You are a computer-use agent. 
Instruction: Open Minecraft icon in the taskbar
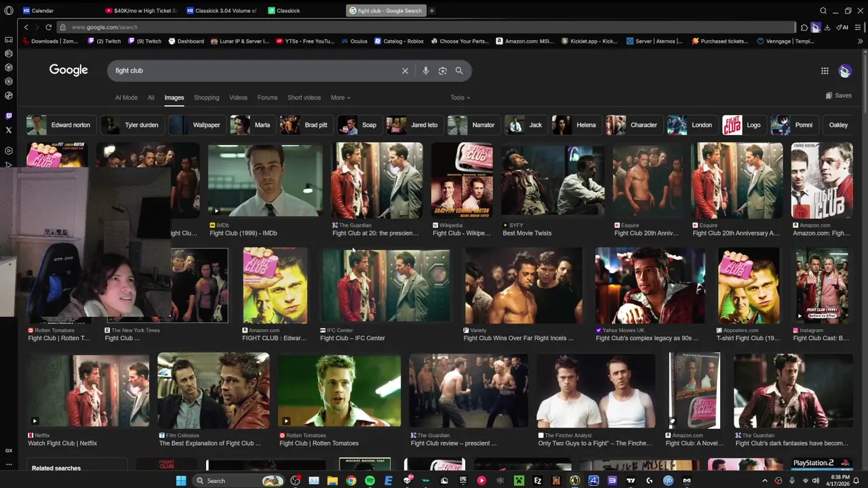tap(519, 481)
